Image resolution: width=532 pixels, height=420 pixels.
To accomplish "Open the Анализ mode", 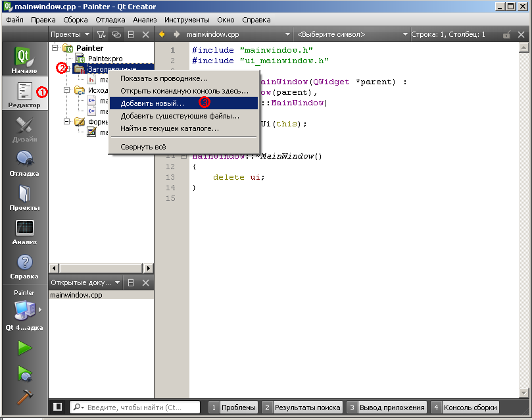I will [x=24, y=231].
